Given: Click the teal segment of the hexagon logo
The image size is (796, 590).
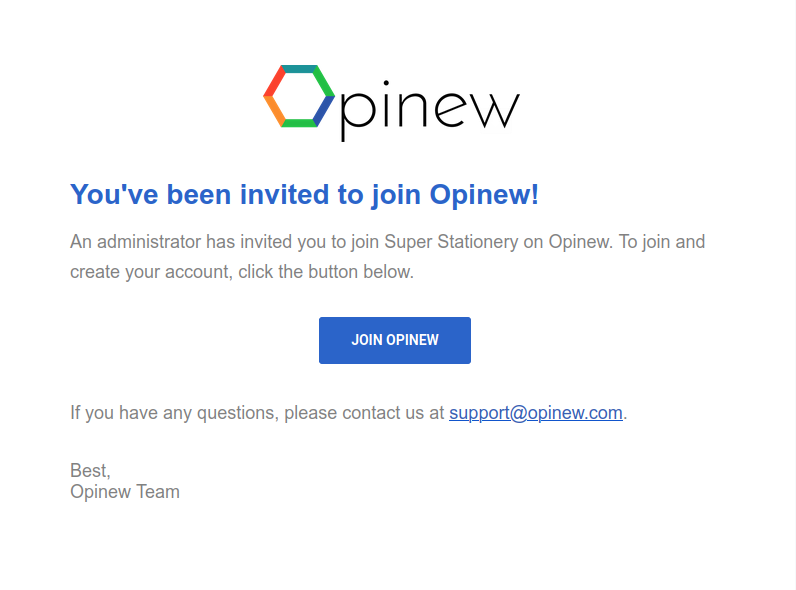Looking at the screenshot, I should click(298, 68).
